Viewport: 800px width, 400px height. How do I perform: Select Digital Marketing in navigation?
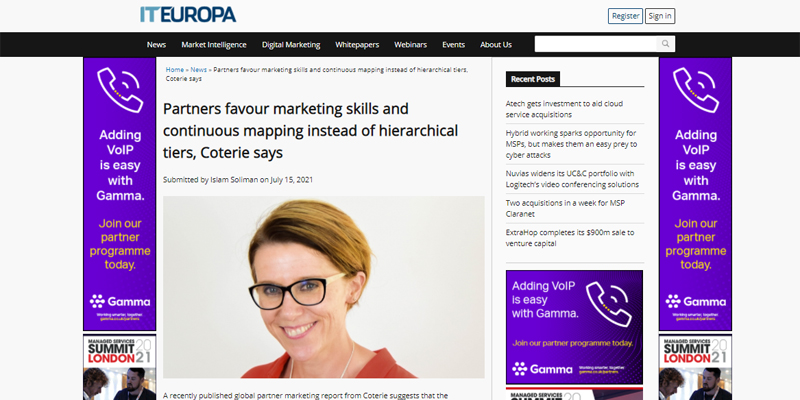(x=291, y=45)
